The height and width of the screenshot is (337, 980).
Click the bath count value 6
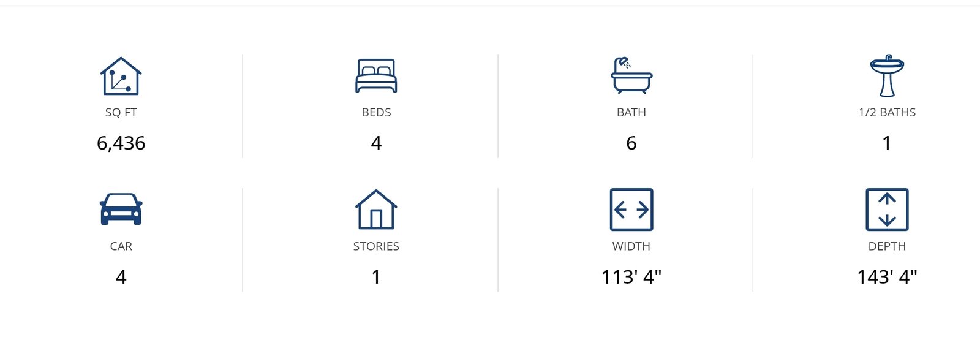coord(631,143)
